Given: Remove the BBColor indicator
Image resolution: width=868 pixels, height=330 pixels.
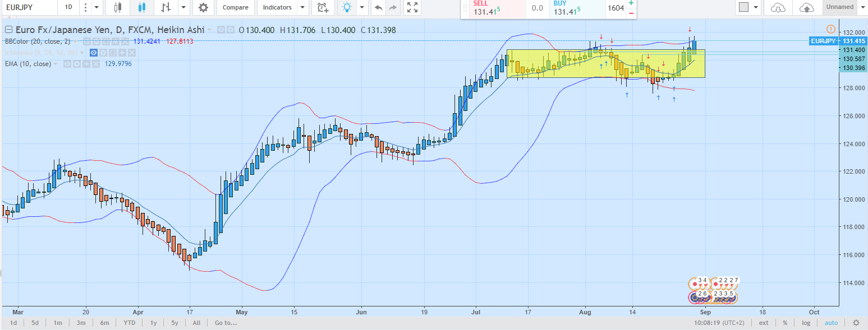Looking at the screenshot, I should 125,41.
